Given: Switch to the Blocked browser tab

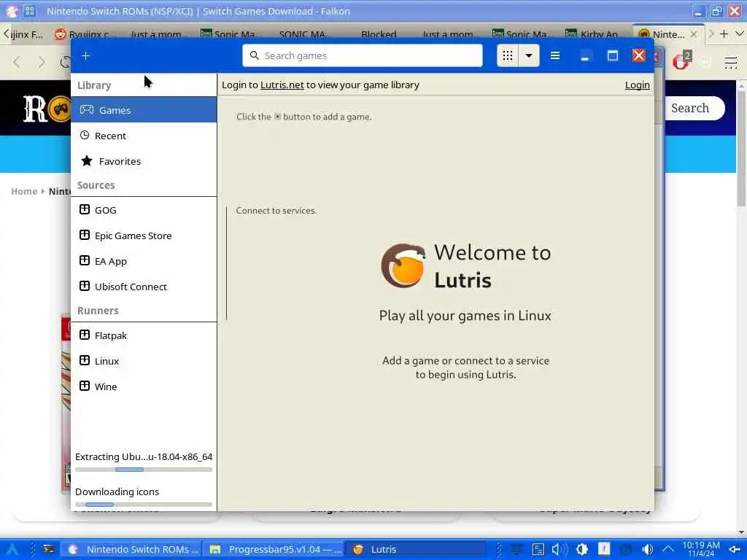Looking at the screenshot, I should pos(379,34).
